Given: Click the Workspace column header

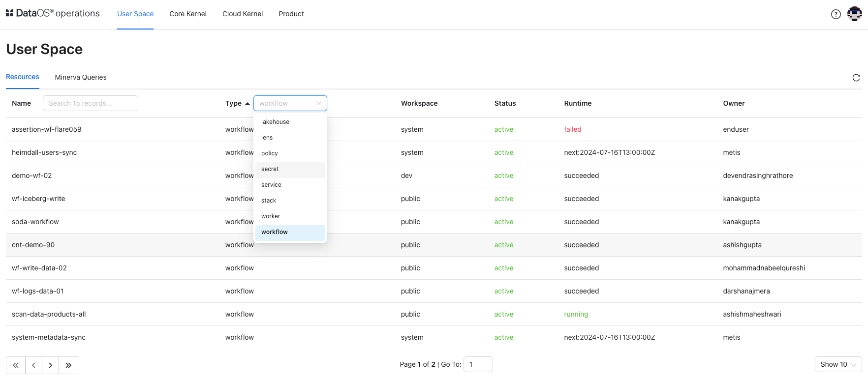Looking at the screenshot, I should point(419,103).
